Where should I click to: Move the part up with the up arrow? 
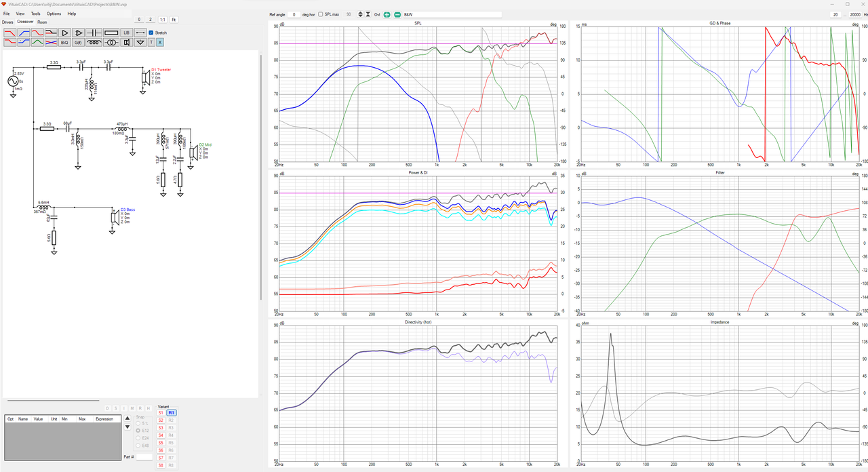click(x=127, y=418)
